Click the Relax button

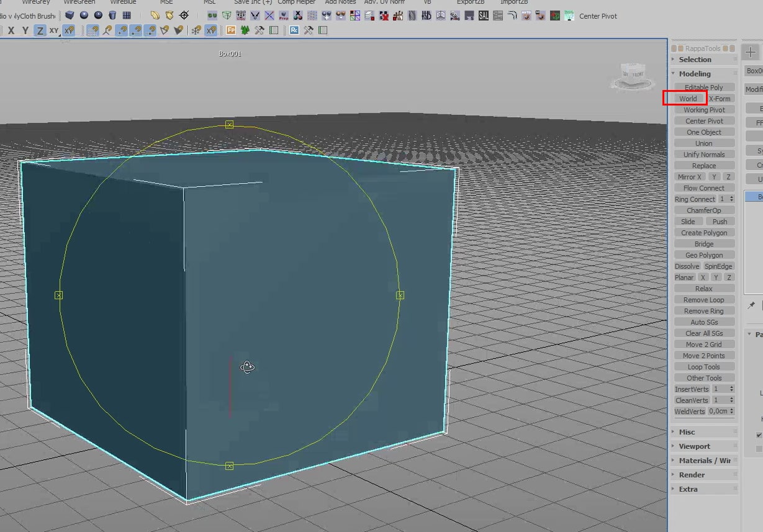(x=704, y=289)
